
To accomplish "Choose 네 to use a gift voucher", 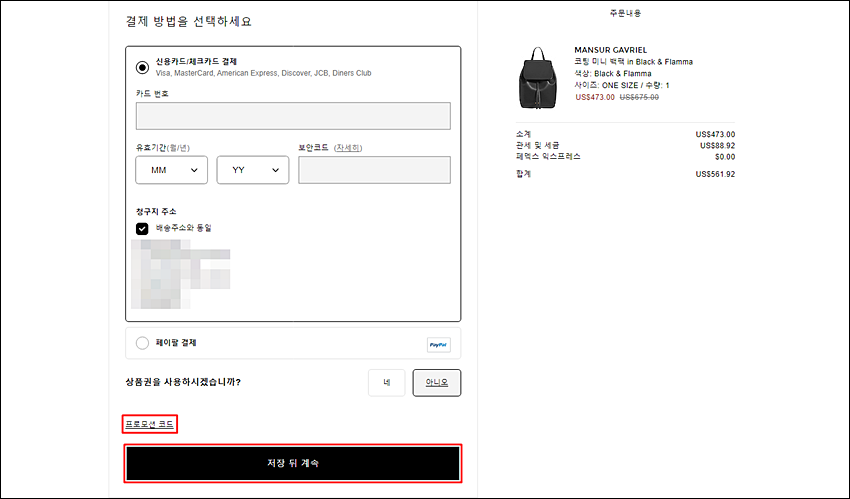I will [387, 383].
